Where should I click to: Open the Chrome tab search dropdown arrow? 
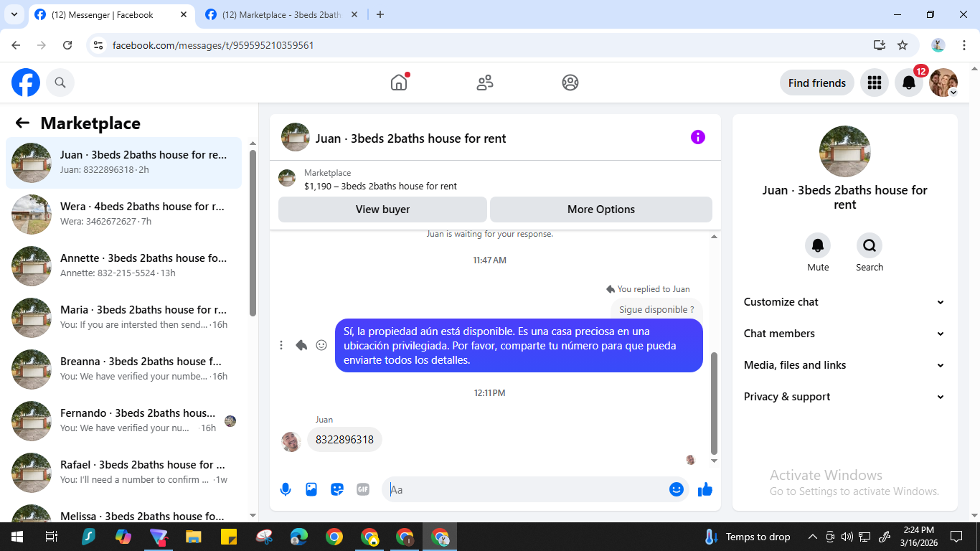14,14
